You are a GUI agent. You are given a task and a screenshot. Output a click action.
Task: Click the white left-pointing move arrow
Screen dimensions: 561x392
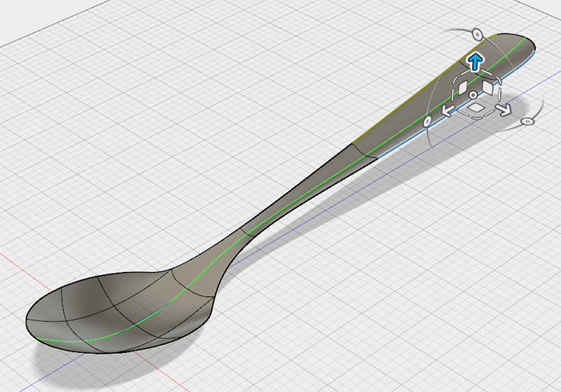447,111
